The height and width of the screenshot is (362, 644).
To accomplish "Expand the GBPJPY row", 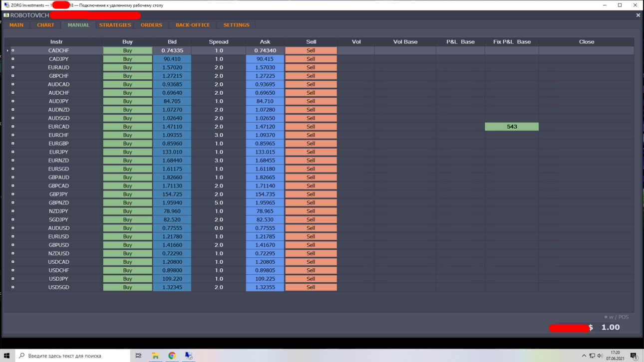I will [x=13, y=194].
